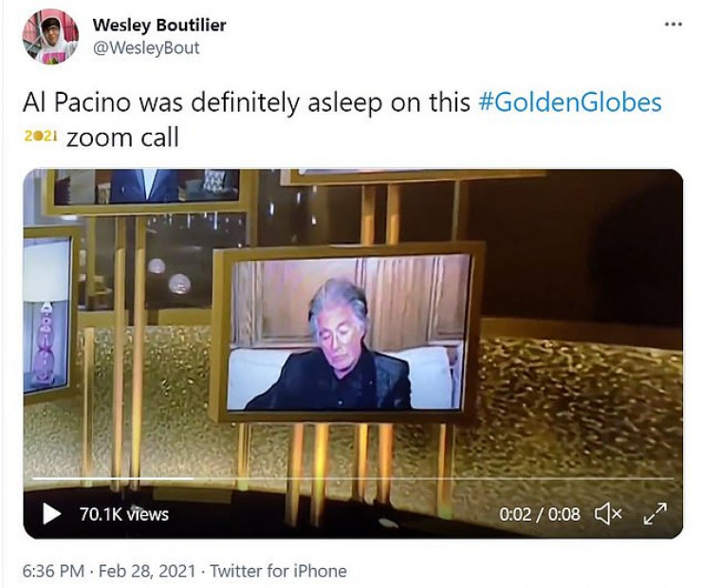Click the tweet text 'zoom call'
This screenshot has width=702, height=588.
tap(122, 137)
